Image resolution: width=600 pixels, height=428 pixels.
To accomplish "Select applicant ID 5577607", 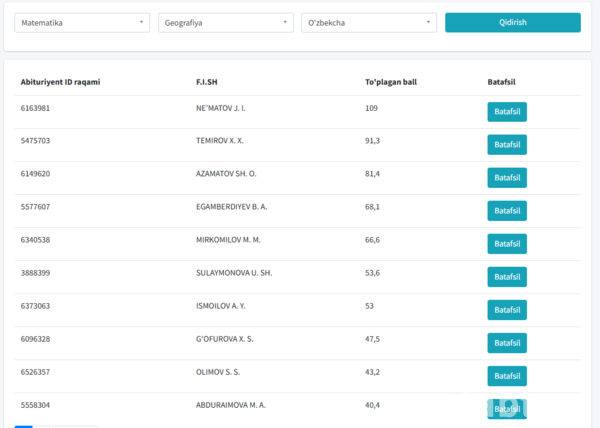I will pyautogui.click(x=35, y=207).
